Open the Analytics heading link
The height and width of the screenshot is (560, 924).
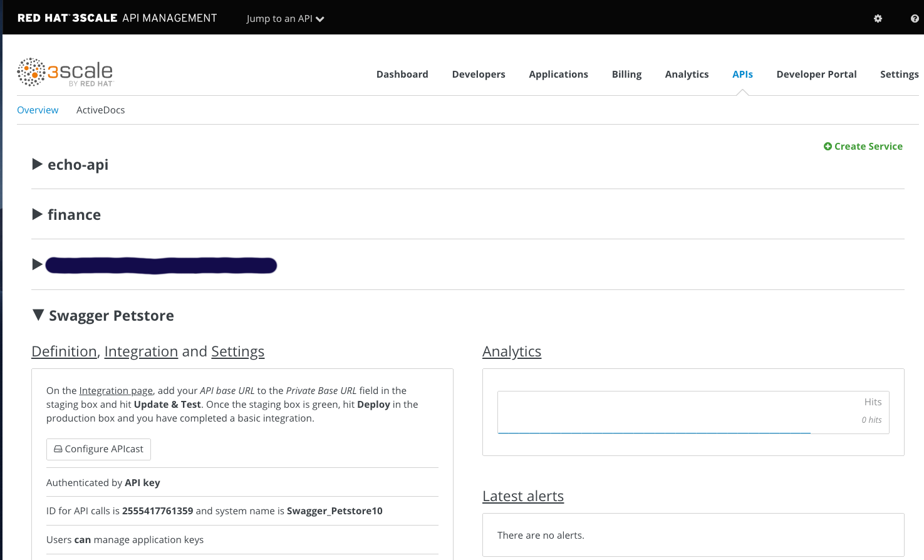(x=512, y=351)
